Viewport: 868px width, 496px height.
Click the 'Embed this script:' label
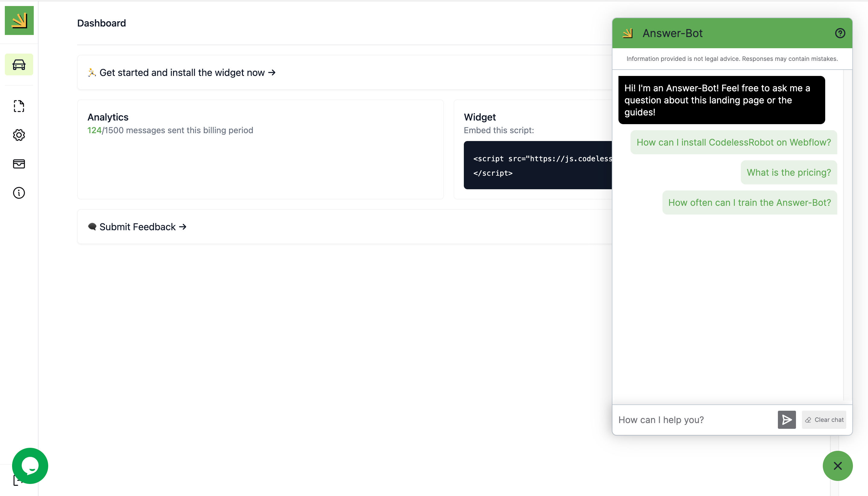499,130
